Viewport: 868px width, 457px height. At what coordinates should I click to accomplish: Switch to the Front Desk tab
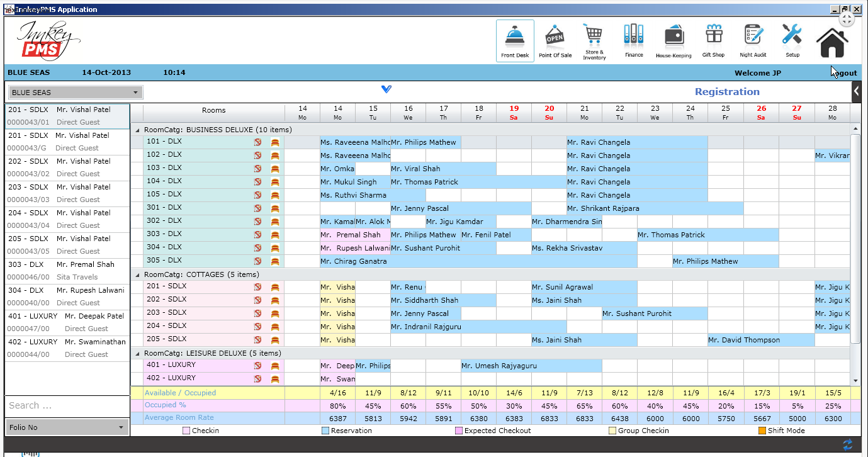(515, 39)
